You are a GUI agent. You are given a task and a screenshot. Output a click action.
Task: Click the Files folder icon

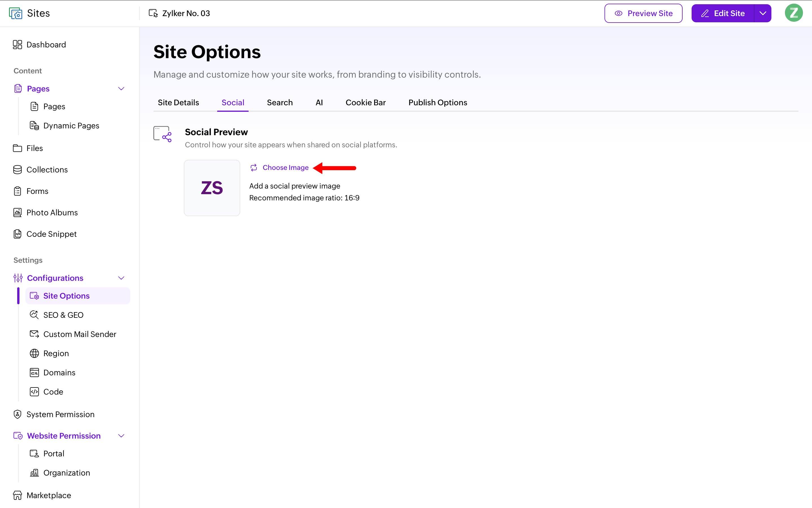17,148
